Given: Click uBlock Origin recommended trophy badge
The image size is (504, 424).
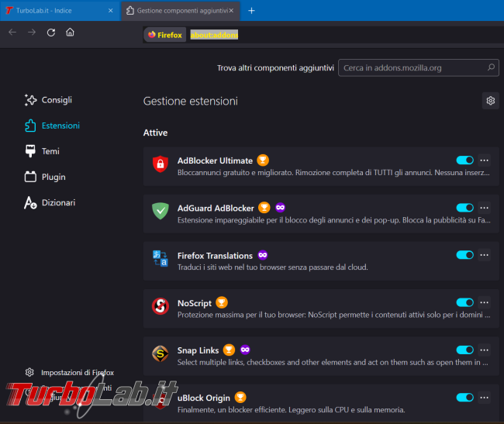Looking at the screenshot, I should (x=240, y=398).
